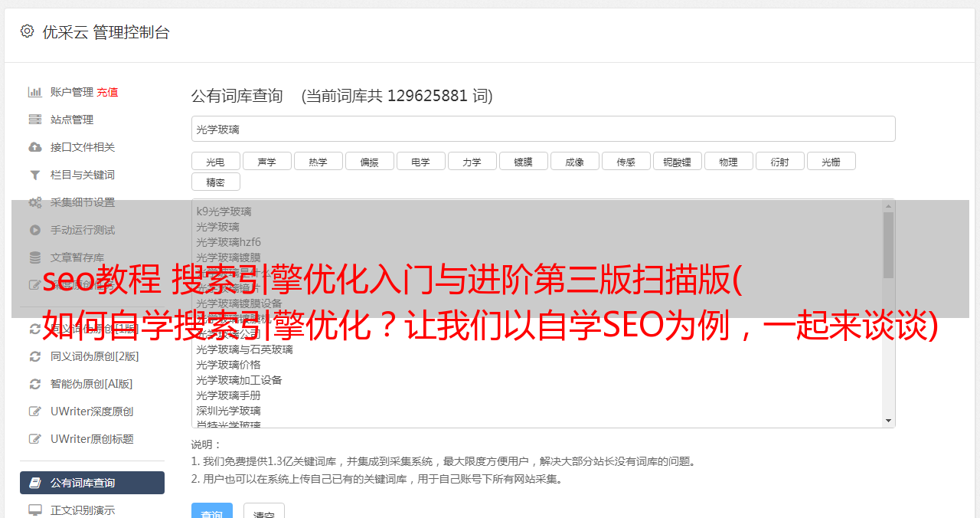
Task: Select the UWriter深度原创 edit icon
Action: pyautogui.click(x=34, y=411)
